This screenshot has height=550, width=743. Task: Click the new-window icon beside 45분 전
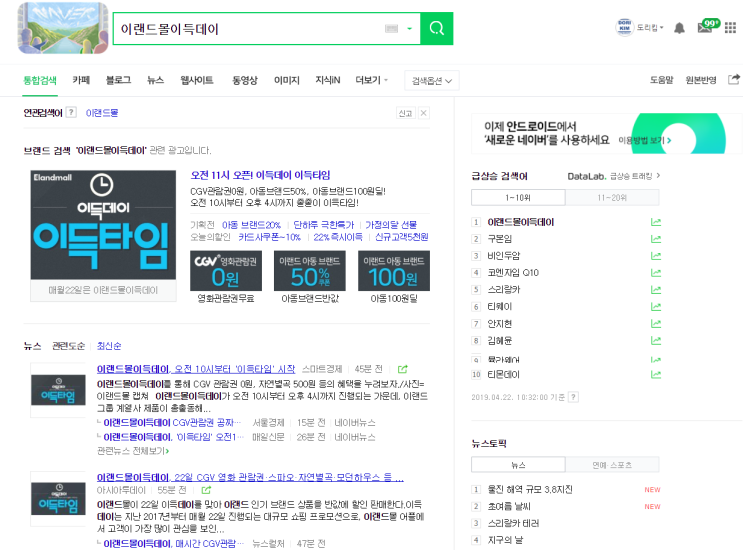click(403, 369)
